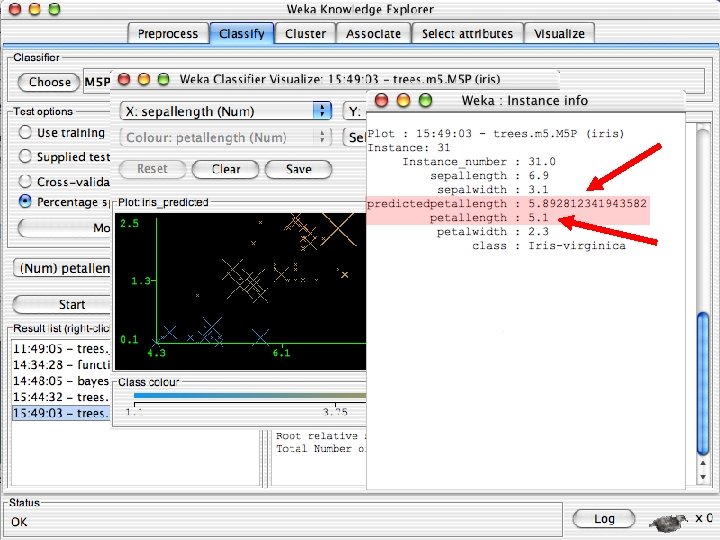Click the class : Iris-virginica line
This screenshot has width=720, height=540.
[549, 246]
